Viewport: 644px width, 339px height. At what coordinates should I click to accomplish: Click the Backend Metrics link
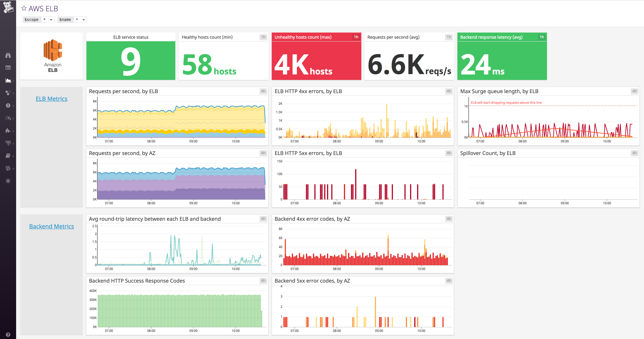point(52,226)
